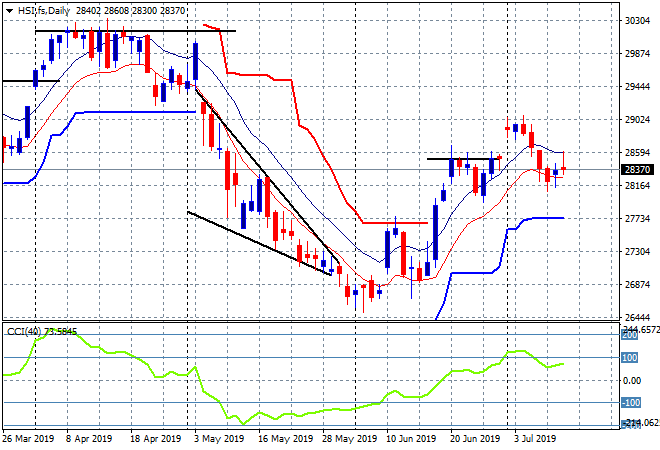Click date label 8 Apr 2019

89,439
